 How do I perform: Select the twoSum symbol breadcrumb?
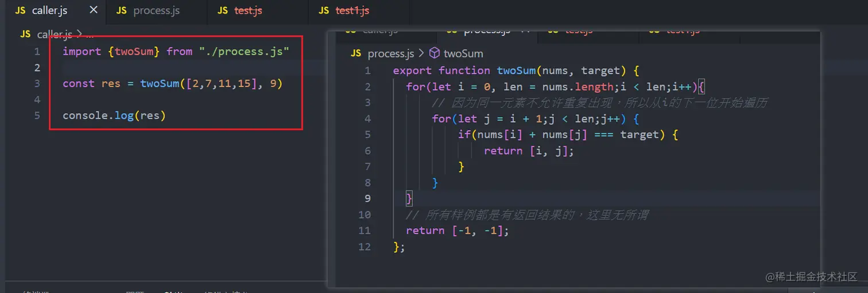tap(463, 53)
